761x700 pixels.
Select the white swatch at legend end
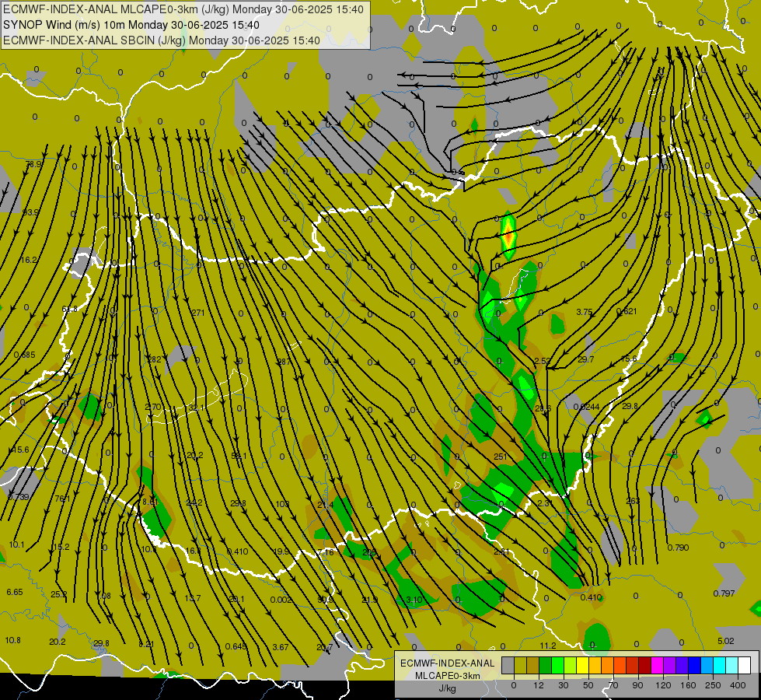point(745,666)
